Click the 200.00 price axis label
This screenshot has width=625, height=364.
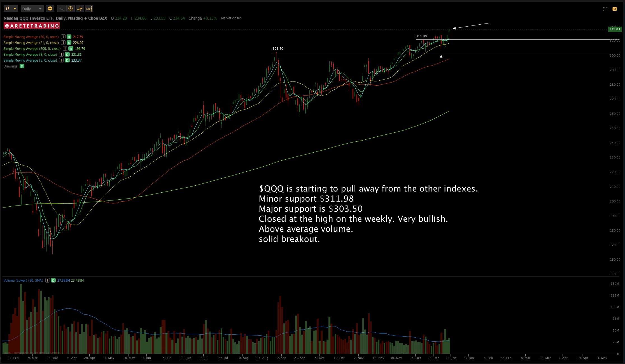(x=615, y=201)
